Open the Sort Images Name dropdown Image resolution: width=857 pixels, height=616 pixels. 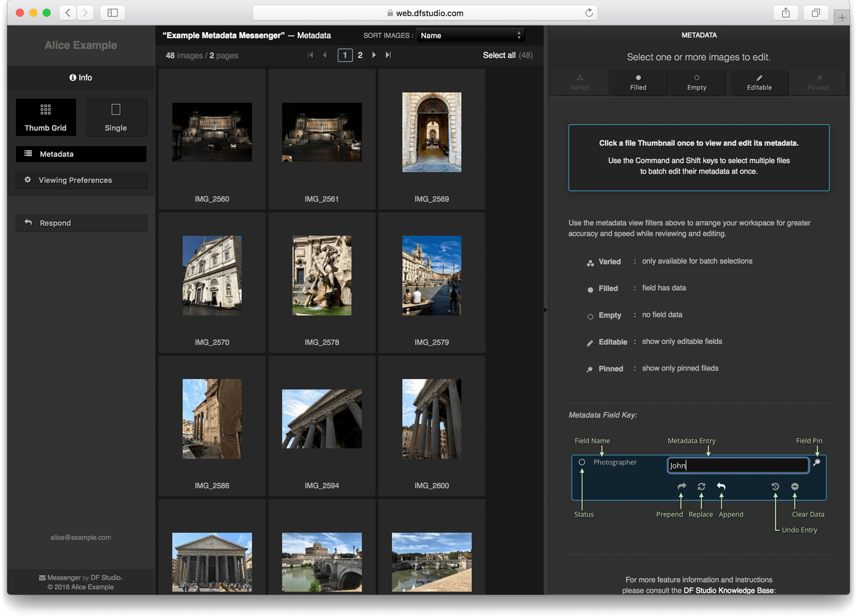tap(470, 35)
